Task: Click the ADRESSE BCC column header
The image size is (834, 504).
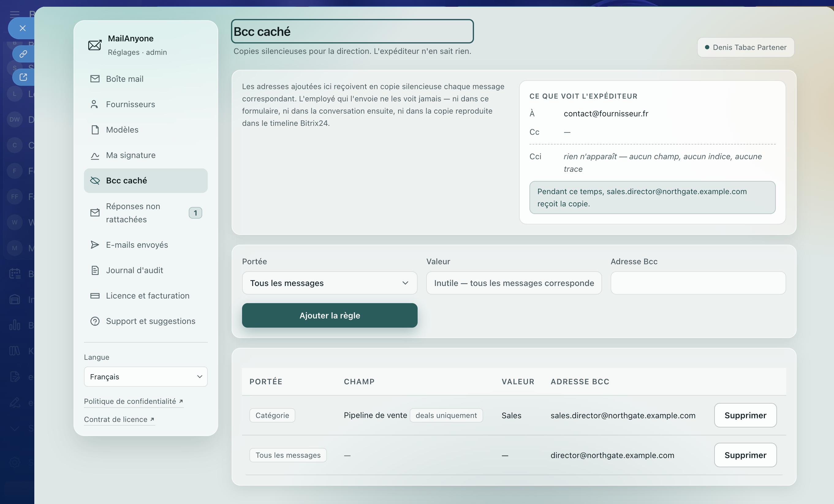Action: (580, 382)
